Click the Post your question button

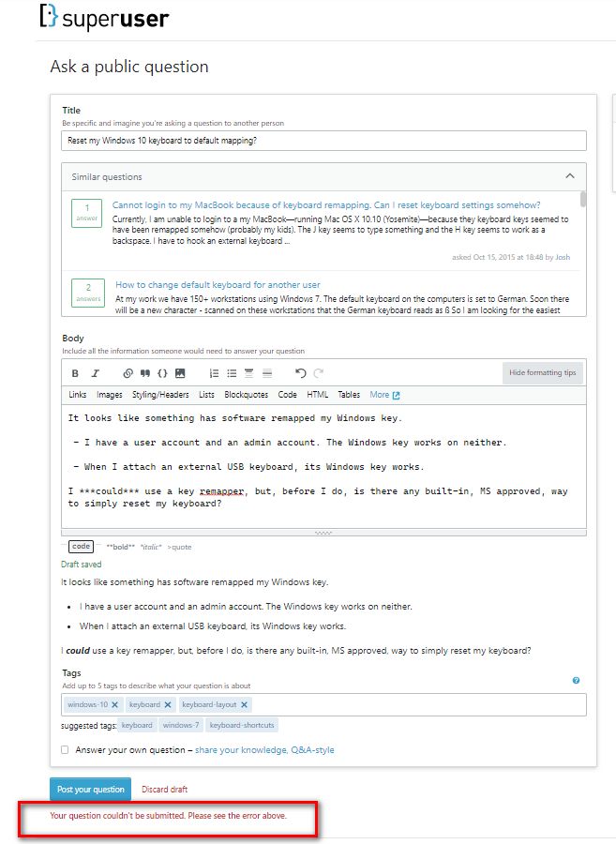[x=90, y=789]
